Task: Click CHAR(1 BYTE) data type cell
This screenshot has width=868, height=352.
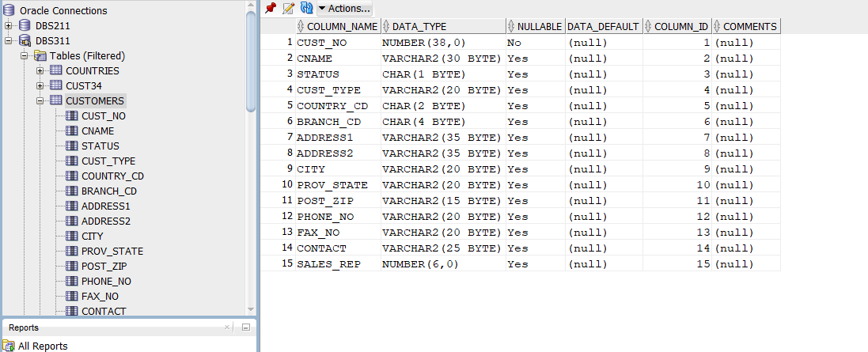Action: coord(443,74)
